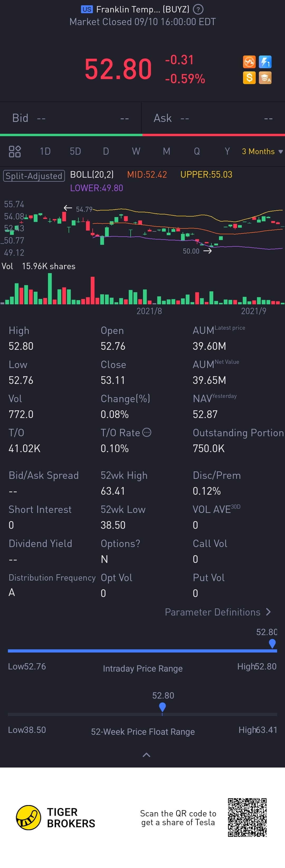Expand the 3 Months range dropdown

point(262,151)
